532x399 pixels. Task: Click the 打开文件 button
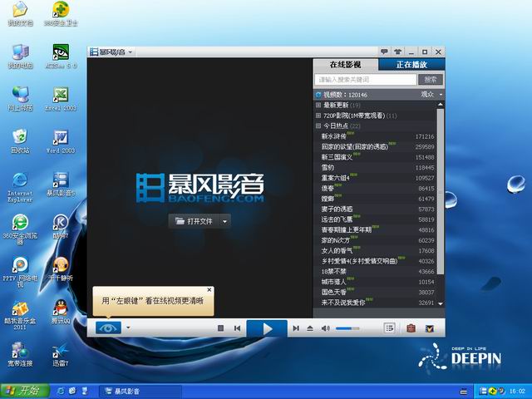(x=194, y=221)
